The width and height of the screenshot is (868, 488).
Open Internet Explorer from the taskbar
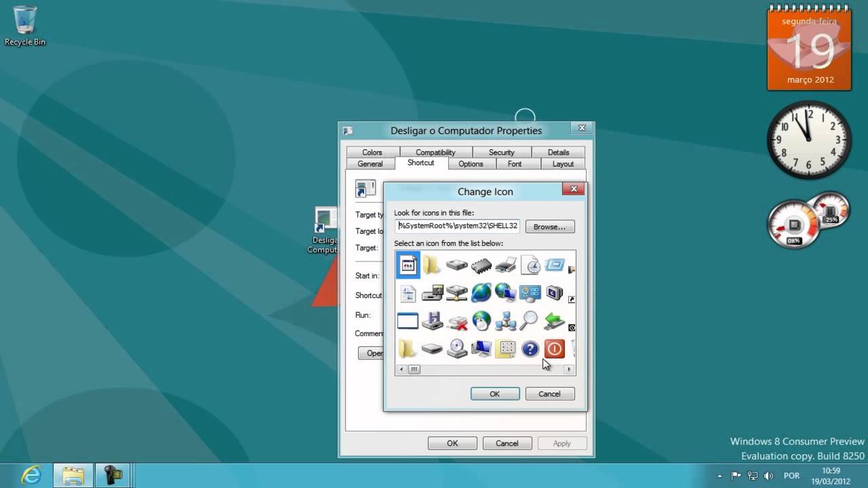[x=31, y=475]
